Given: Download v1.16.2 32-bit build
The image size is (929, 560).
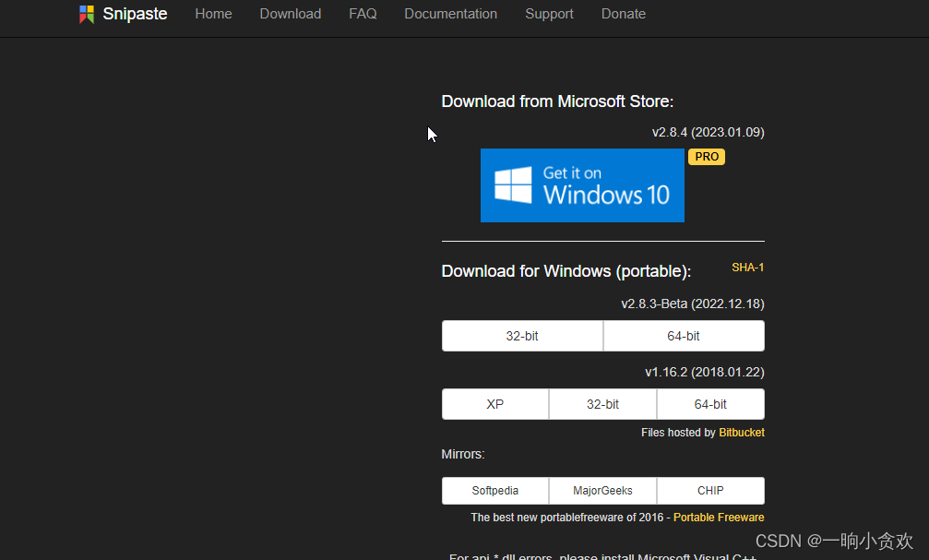Looking at the screenshot, I should [602, 404].
